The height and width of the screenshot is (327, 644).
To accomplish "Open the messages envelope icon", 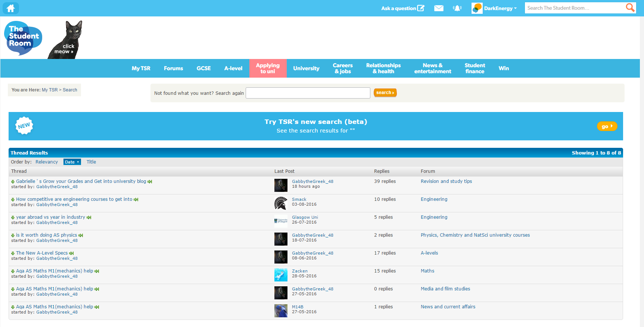I will pos(439,8).
